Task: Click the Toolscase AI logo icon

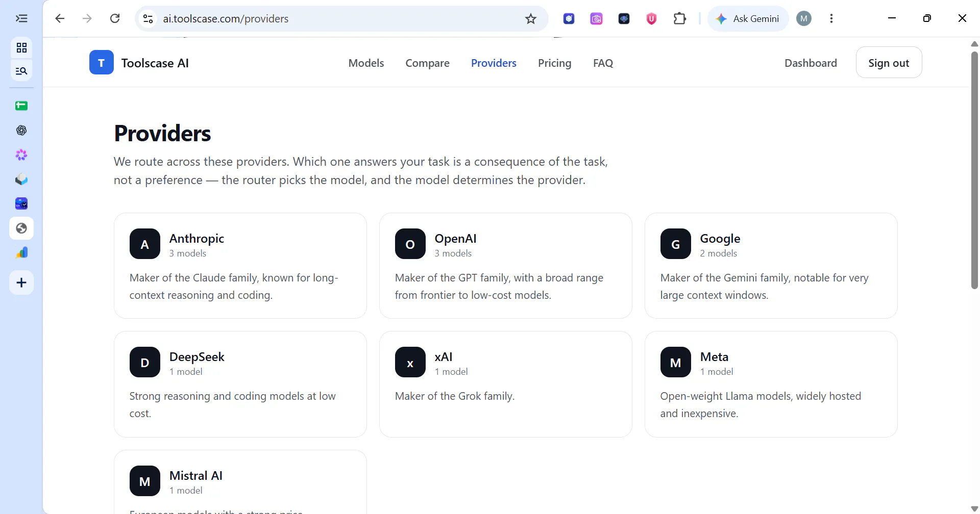Action: coord(102,62)
